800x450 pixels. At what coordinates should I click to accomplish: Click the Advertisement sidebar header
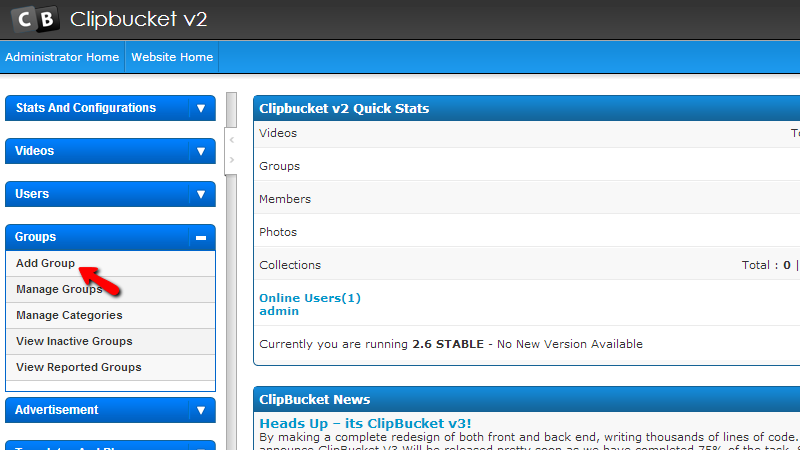click(110, 410)
